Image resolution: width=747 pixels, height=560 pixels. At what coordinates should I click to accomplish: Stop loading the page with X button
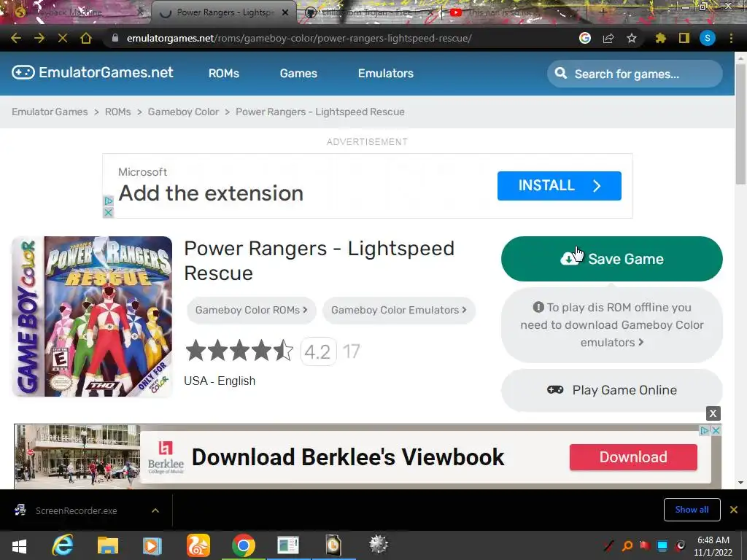tap(63, 38)
